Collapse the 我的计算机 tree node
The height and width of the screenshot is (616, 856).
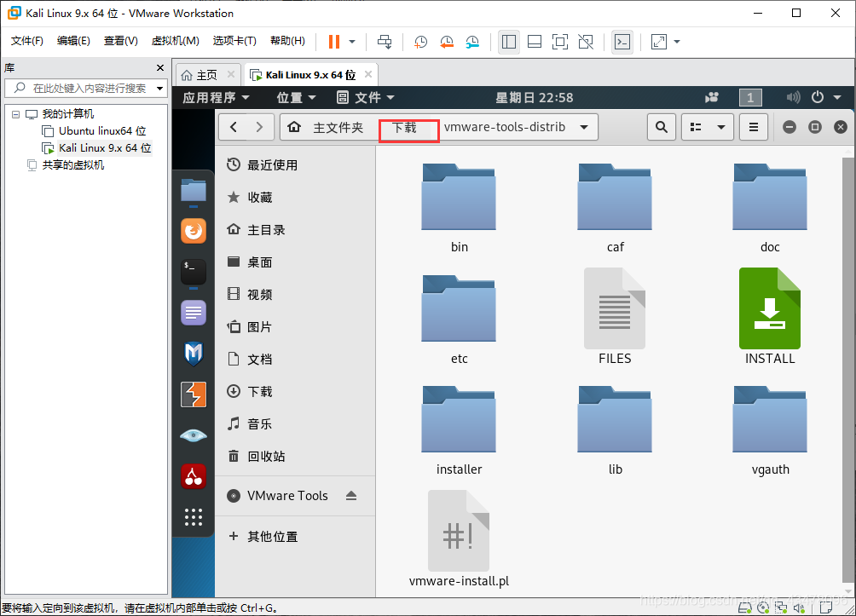(14, 113)
